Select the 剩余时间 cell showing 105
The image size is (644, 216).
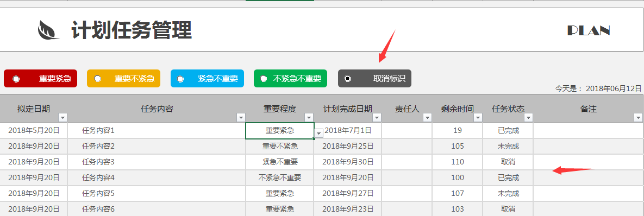[x=458, y=147]
